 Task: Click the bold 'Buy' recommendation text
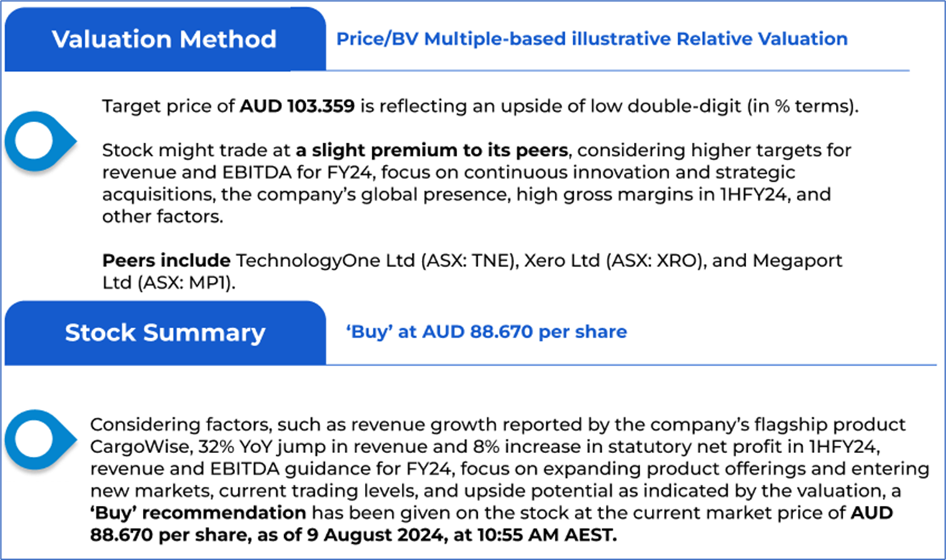[198, 513]
